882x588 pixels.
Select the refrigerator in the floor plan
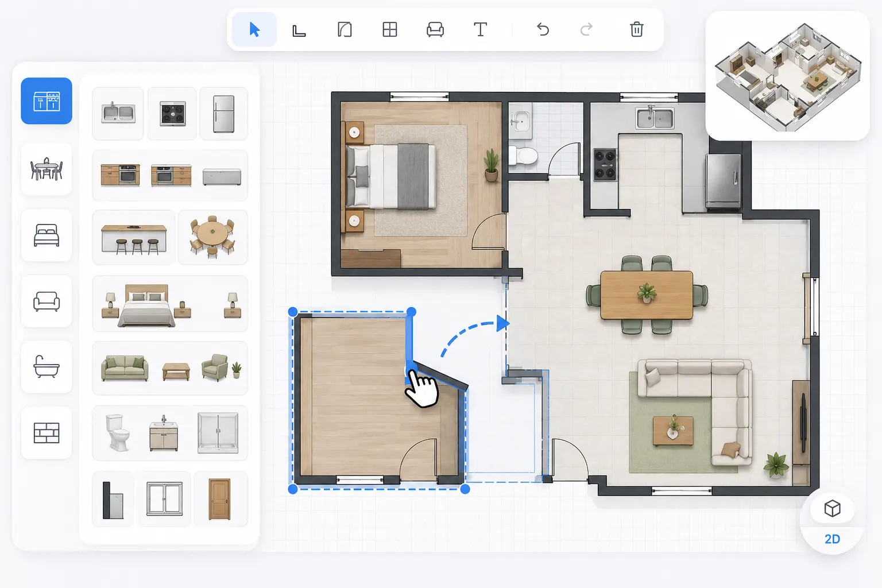(x=723, y=181)
